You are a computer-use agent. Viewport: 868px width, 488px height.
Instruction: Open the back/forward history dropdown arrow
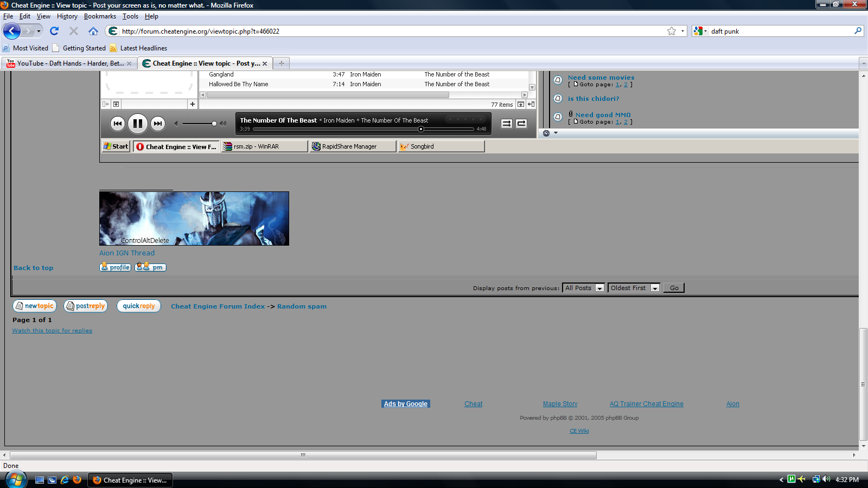pyautogui.click(x=39, y=31)
